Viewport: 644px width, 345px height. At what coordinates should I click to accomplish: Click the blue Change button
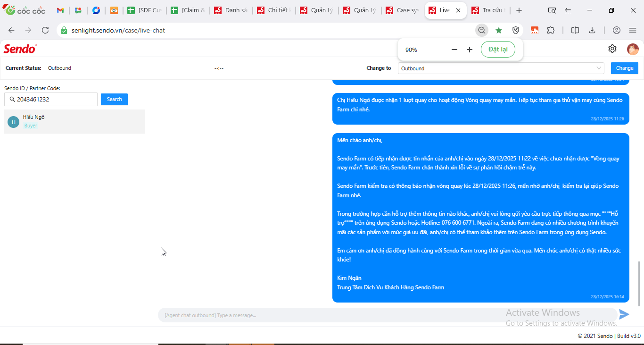click(625, 68)
